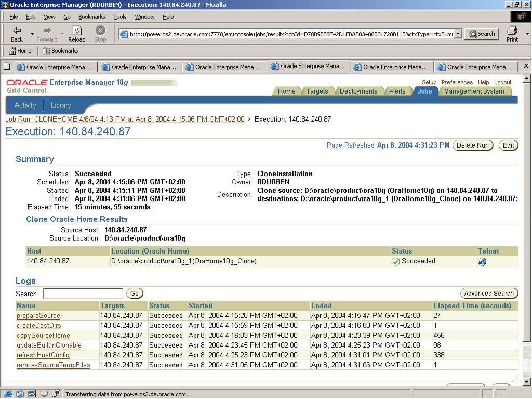Open the Go menu
The image size is (532, 399).
[67, 17]
